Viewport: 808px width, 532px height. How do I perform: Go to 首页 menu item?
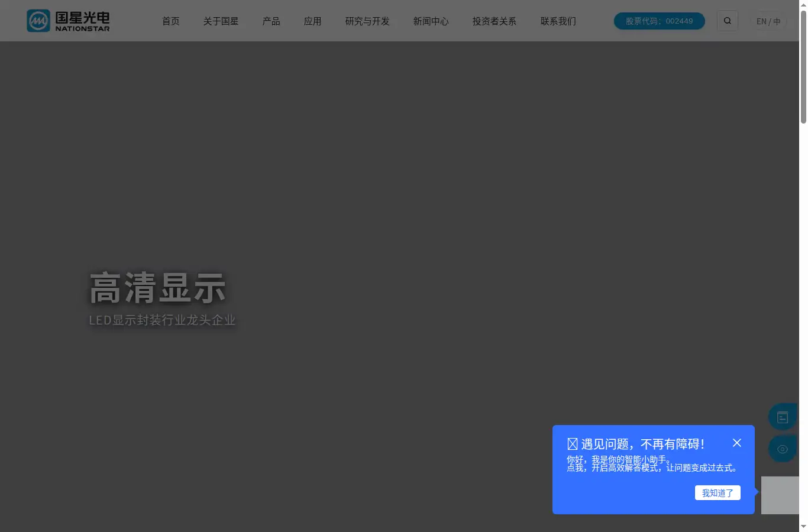(171, 21)
